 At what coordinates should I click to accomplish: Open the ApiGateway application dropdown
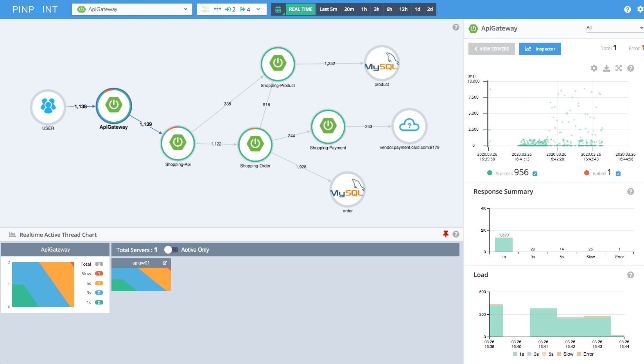pos(132,9)
